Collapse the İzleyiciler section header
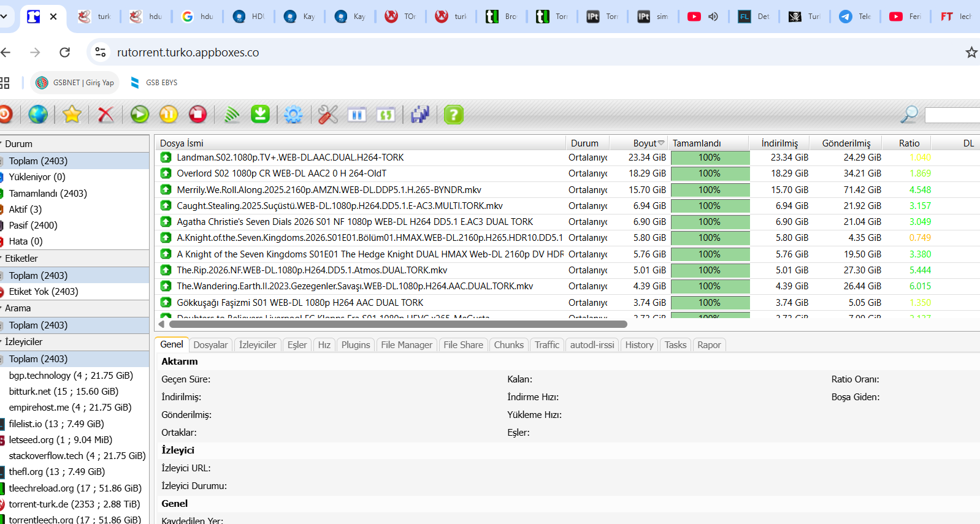 [x=23, y=342]
